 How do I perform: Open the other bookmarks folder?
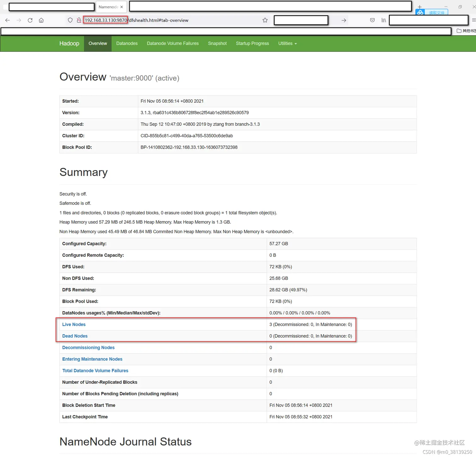467,31
